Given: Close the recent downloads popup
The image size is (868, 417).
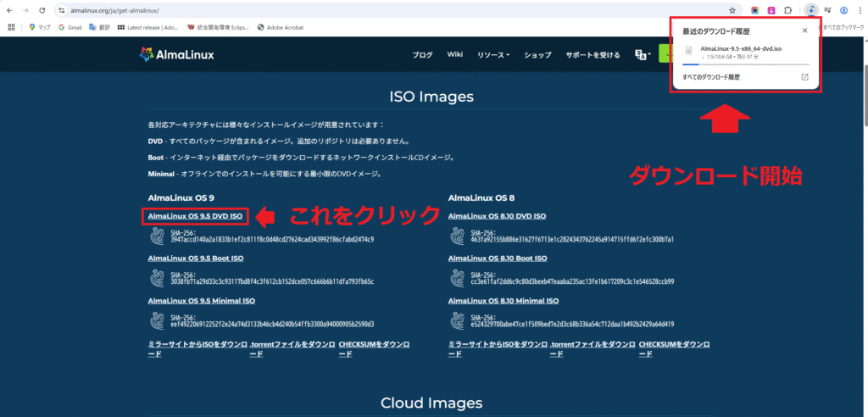Looking at the screenshot, I should tap(805, 31).
